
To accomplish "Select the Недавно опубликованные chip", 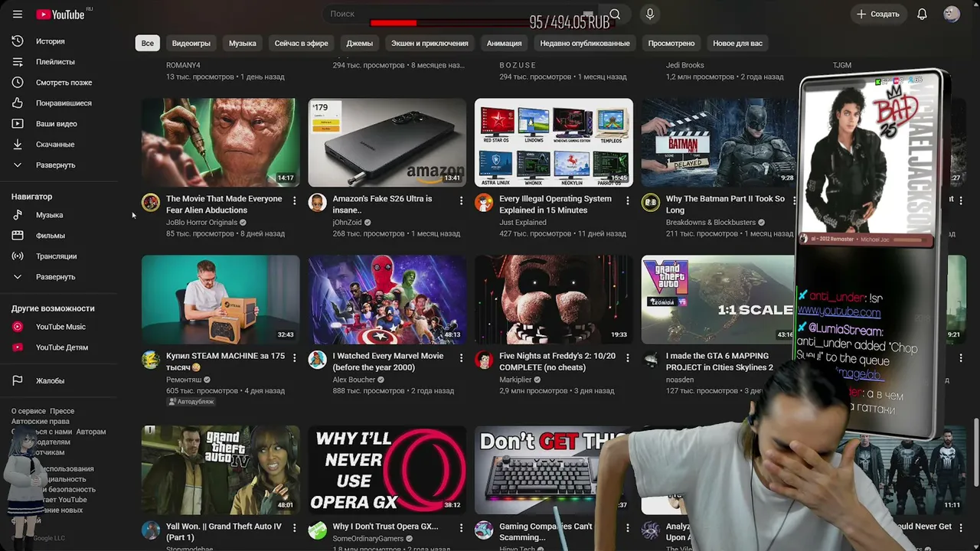I will coord(585,44).
